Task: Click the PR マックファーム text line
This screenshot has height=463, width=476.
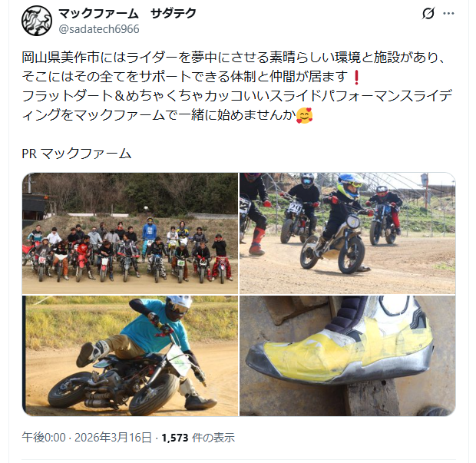Action: pos(77,154)
